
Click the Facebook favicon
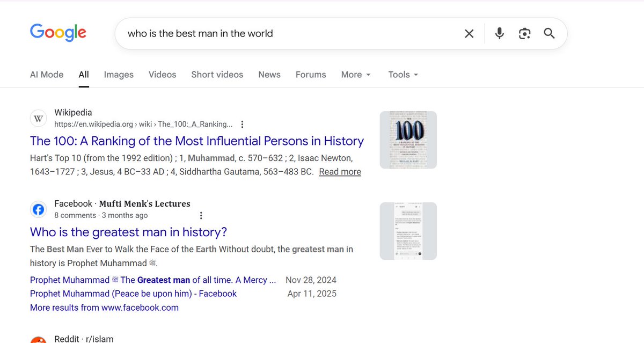coord(38,210)
